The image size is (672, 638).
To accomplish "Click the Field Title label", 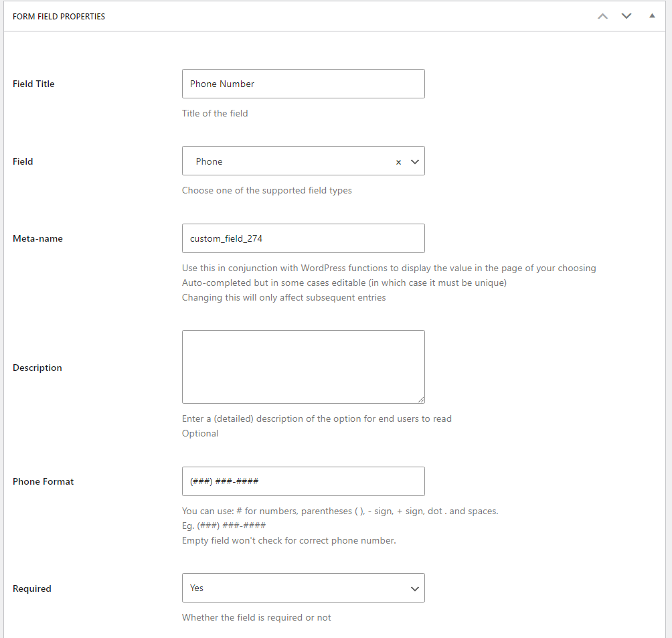I will click(34, 84).
